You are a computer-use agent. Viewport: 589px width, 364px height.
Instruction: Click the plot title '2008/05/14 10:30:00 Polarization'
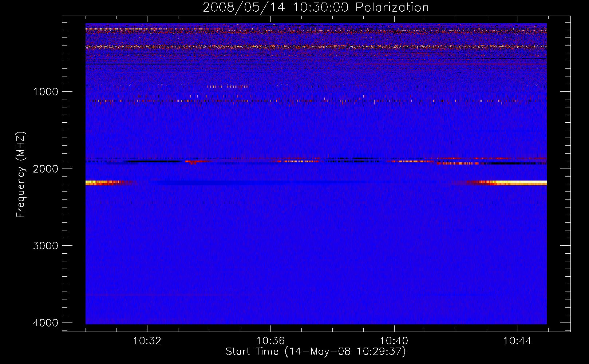[x=316, y=7]
